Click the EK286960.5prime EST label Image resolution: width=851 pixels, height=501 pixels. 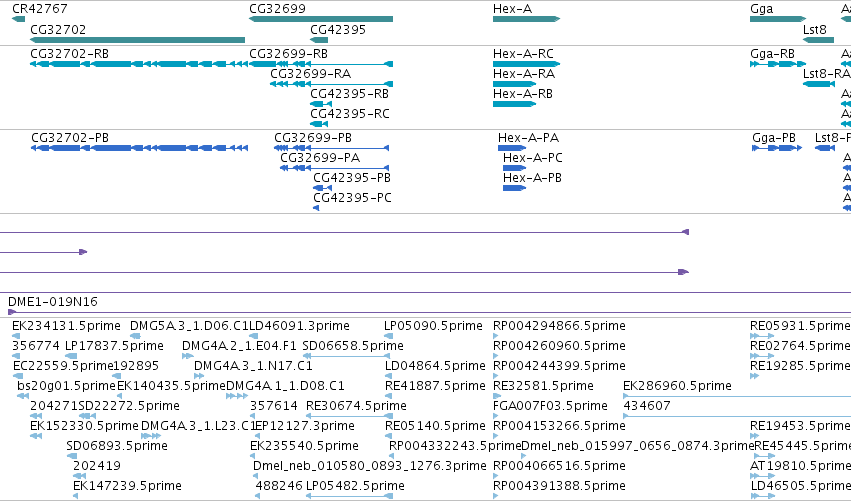click(677, 386)
